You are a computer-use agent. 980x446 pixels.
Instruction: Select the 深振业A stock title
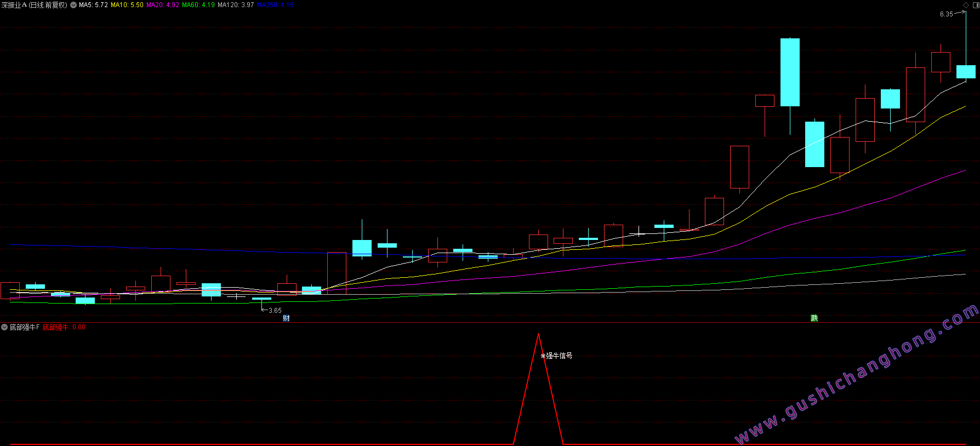pos(14,5)
